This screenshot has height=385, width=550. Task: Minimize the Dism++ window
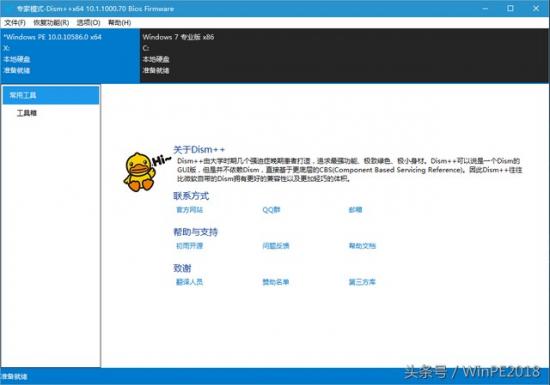tap(485, 8)
